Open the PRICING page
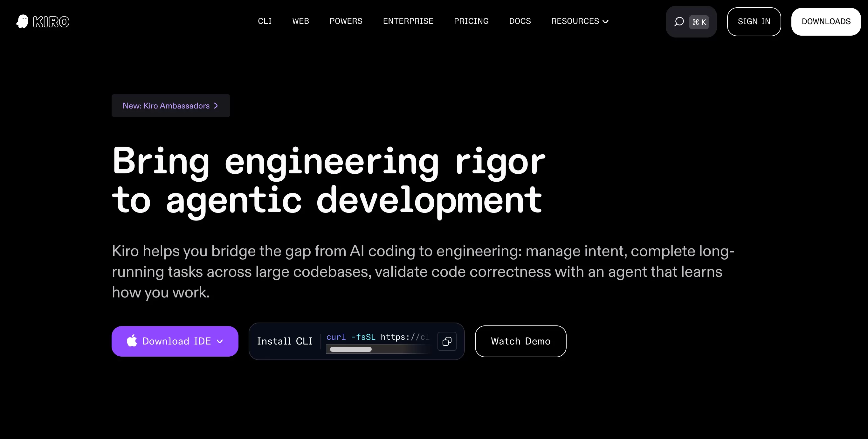 coord(471,21)
